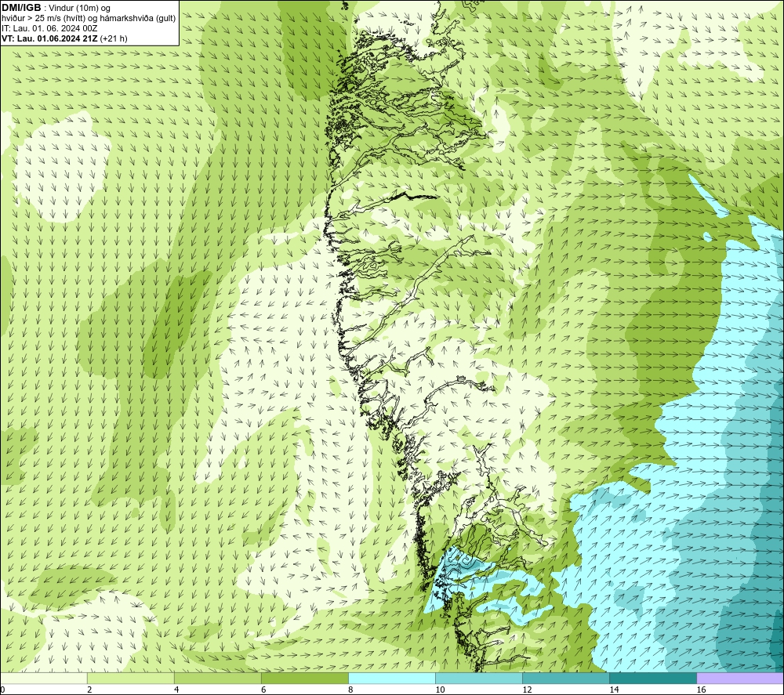Click the 12–14 m/s darker teal legend swatch
This screenshot has height=695, width=784.
click(x=565, y=678)
